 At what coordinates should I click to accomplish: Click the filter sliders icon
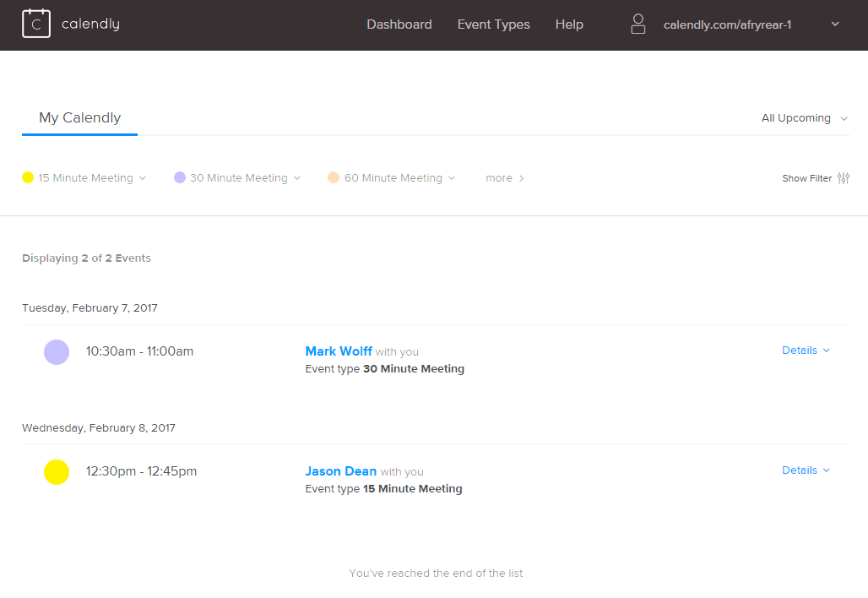(843, 177)
